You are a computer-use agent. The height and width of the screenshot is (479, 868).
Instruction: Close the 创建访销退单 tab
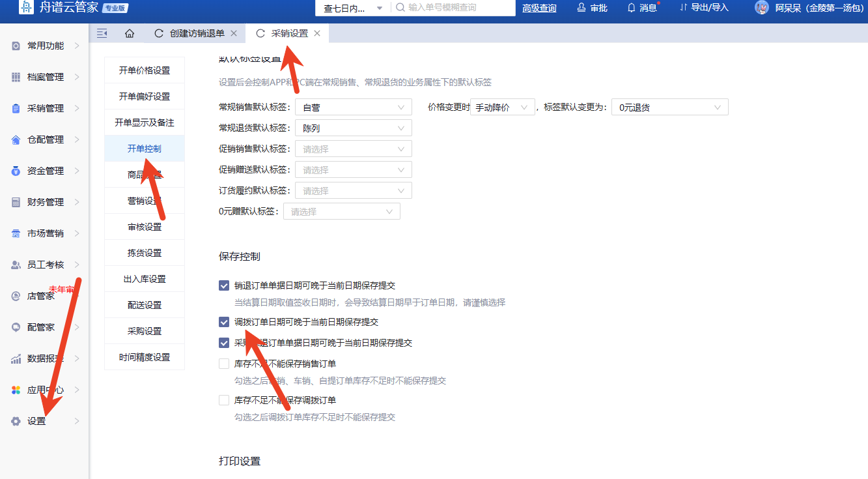coord(234,33)
